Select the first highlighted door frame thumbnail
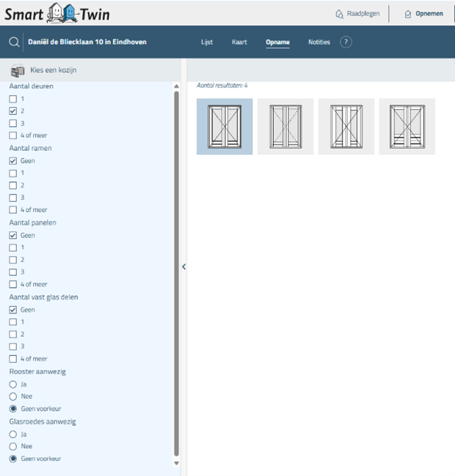Image resolution: width=455 pixels, height=476 pixels. pyautogui.click(x=224, y=126)
